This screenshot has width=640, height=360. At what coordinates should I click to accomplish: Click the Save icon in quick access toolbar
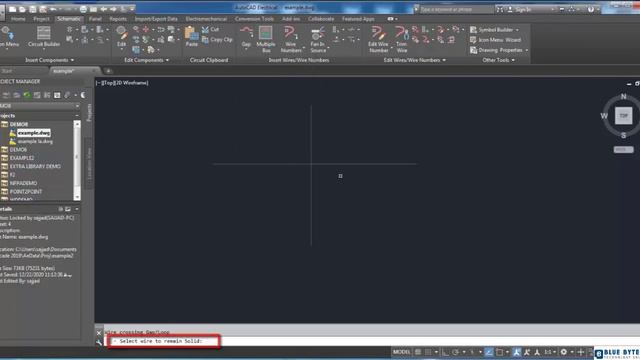coord(33,9)
